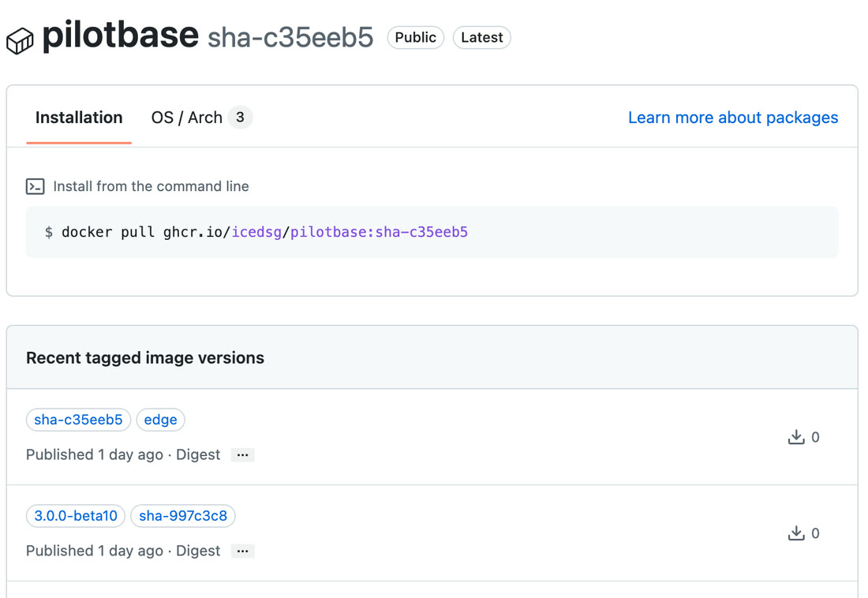
Task: Click the docker pull command text
Action: (x=264, y=232)
